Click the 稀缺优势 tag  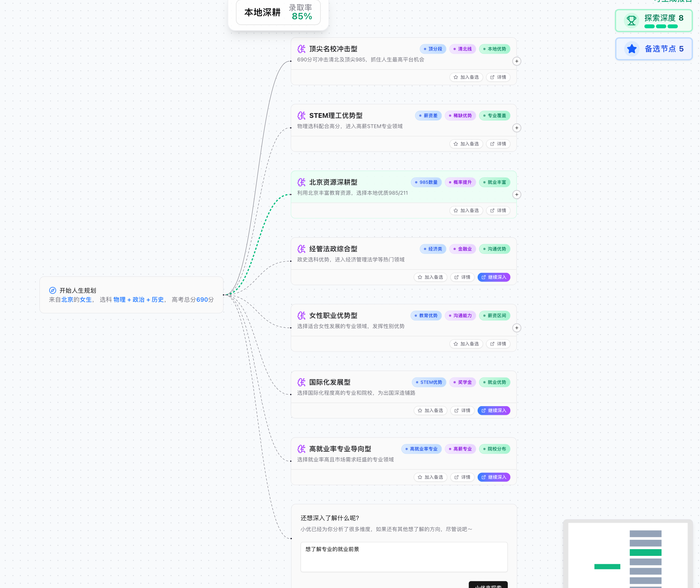(460, 116)
